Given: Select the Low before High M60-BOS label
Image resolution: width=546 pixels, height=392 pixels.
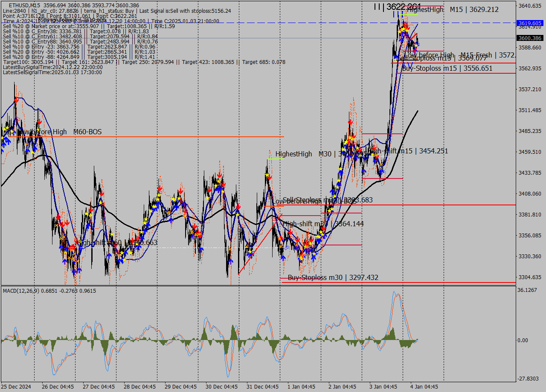Looking at the screenshot, I should click(60, 132).
